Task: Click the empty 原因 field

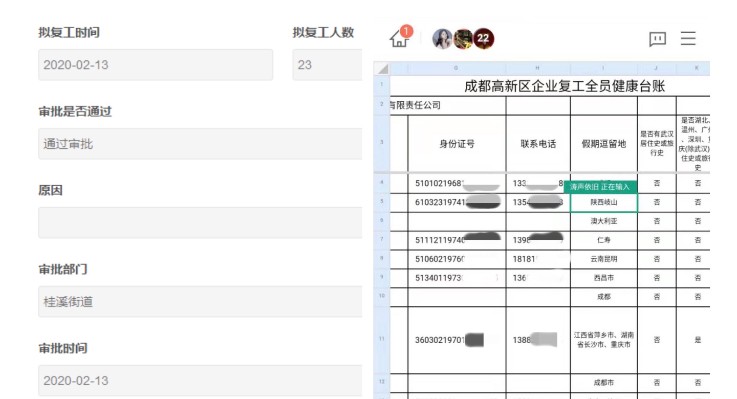Action: tap(200, 223)
